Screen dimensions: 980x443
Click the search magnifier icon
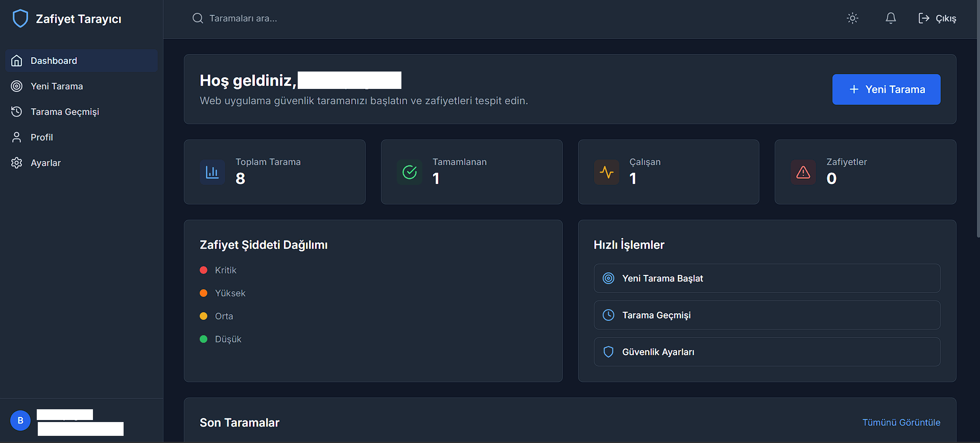[198, 18]
